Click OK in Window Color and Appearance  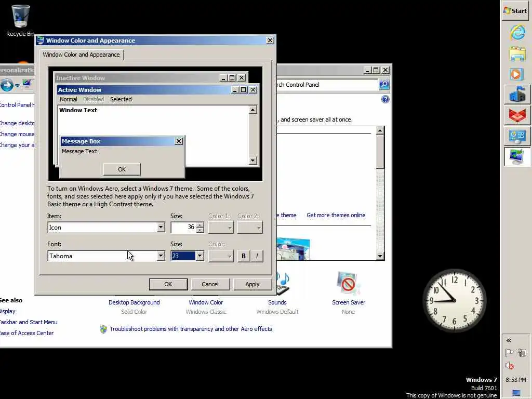(168, 284)
